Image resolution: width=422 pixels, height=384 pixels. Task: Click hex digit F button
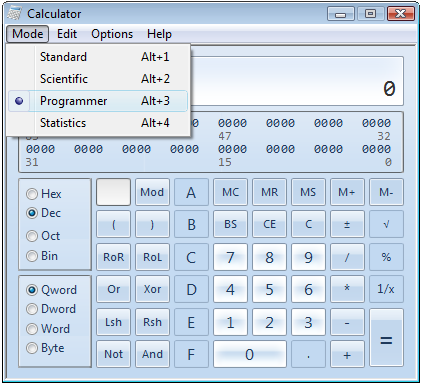point(191,354)
